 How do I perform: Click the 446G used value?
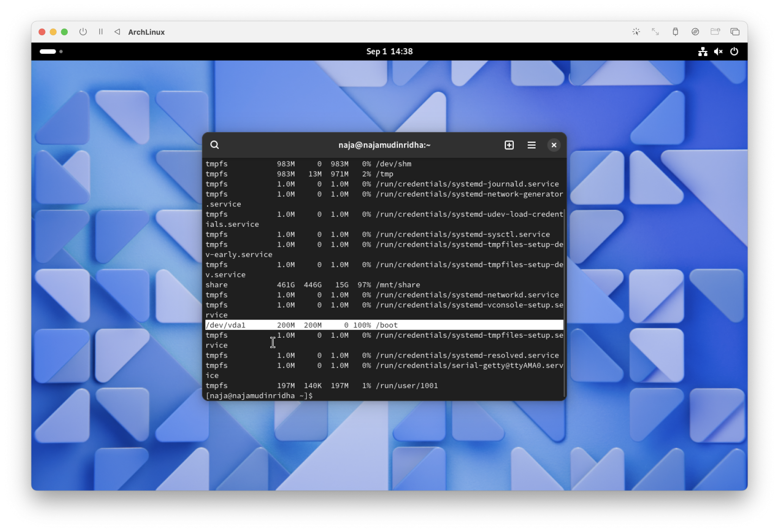coord(313,285)
